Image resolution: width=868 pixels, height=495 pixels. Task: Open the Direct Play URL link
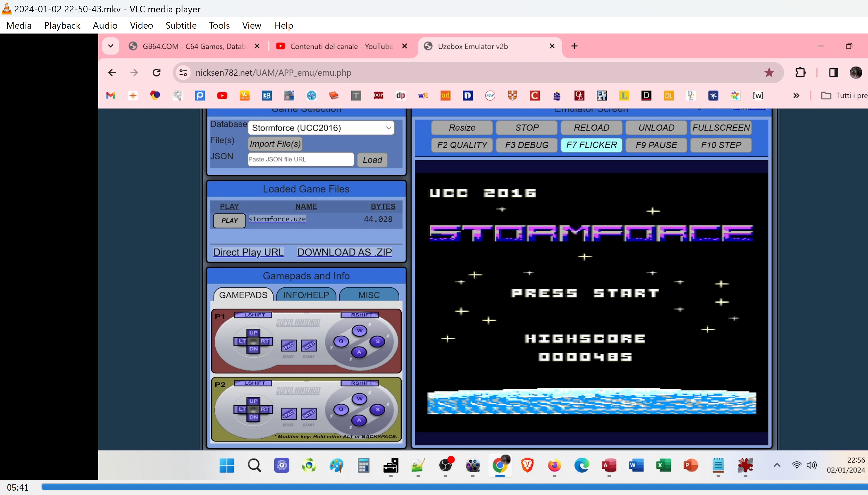click(248, 252)
